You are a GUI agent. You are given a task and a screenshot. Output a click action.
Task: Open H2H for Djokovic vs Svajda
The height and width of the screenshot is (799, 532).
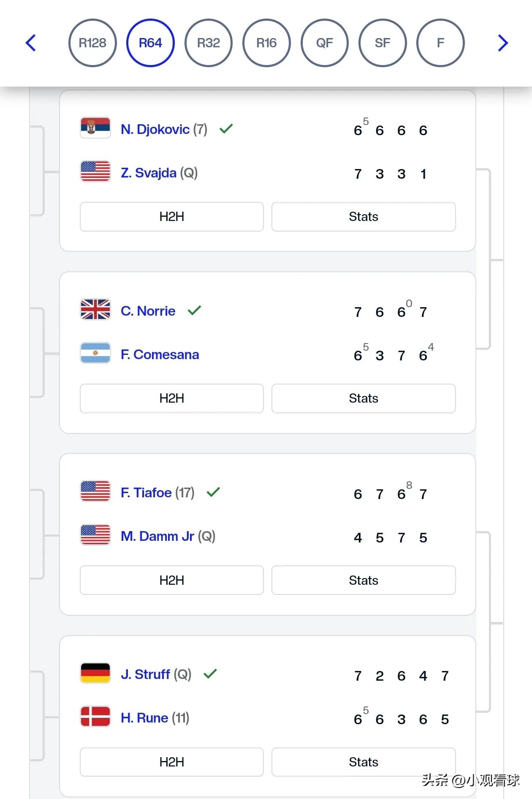point(172,217)
